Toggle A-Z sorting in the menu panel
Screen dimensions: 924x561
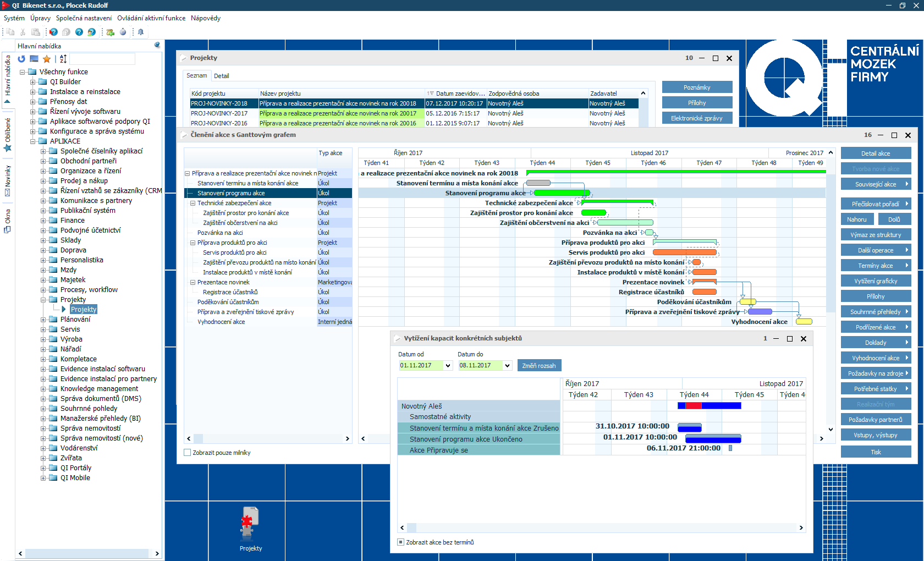(x=63, y=59)
